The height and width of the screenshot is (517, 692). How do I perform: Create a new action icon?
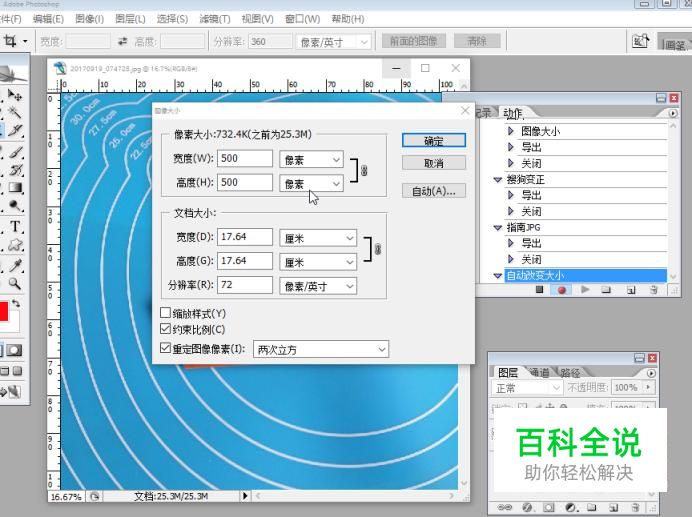pyautogui.click(x=631, y=290)
